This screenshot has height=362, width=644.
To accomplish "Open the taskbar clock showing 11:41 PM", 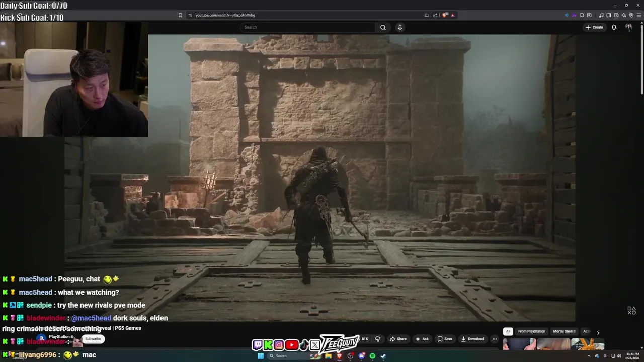I will click(x=632, y=356).
